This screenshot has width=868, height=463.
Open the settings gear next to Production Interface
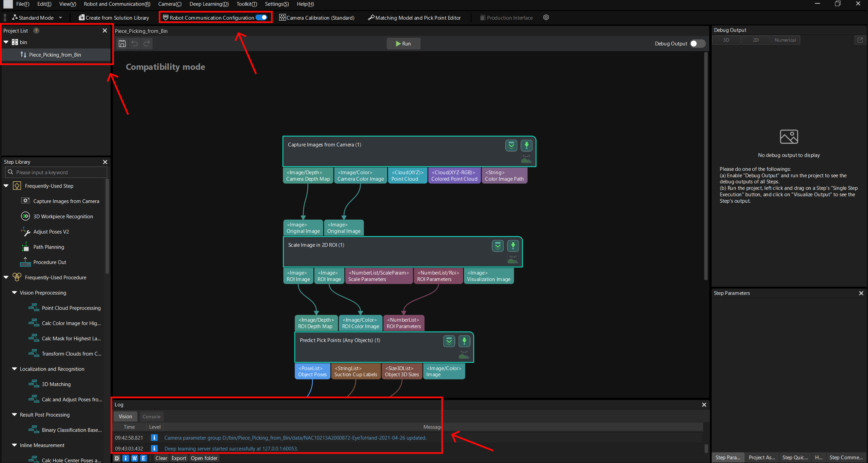[546, 18]
